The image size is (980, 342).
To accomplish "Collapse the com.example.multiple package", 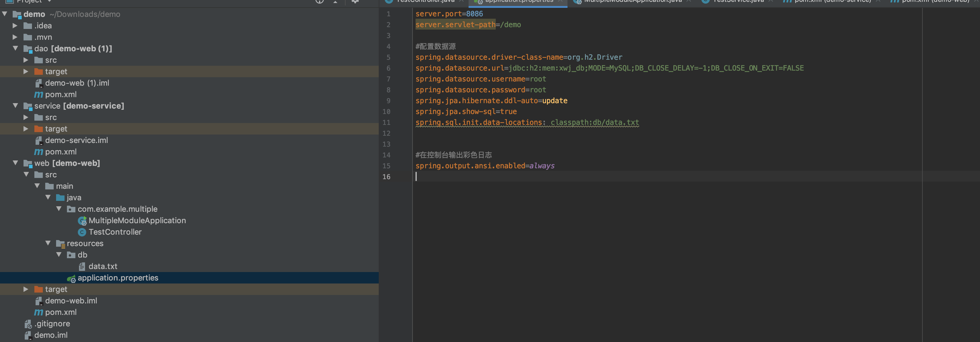I will coord(58,209).
